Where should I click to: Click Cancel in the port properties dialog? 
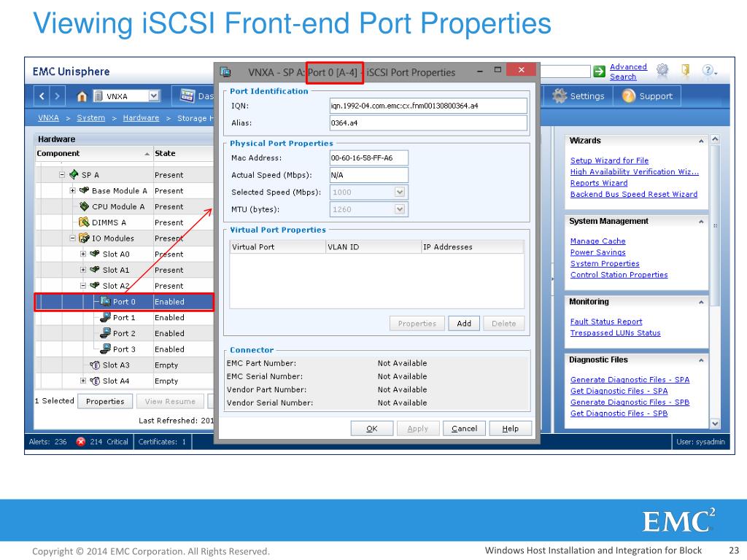464,429
